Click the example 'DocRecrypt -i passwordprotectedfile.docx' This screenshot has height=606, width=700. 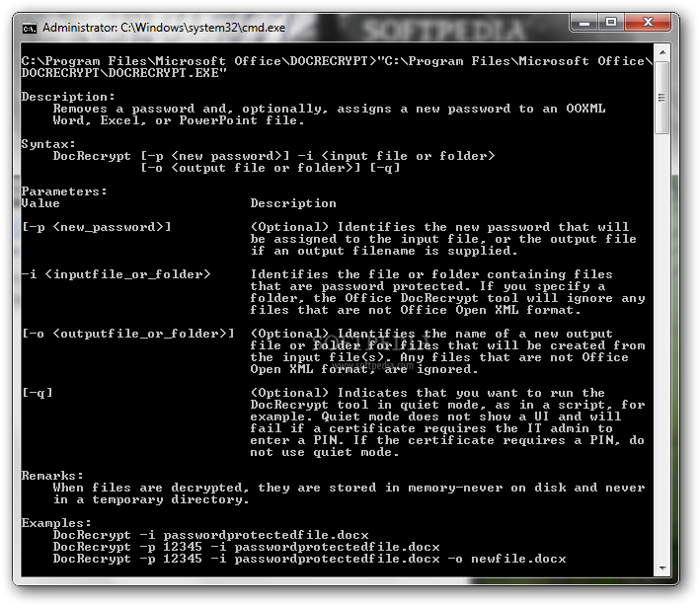[210, 535]
